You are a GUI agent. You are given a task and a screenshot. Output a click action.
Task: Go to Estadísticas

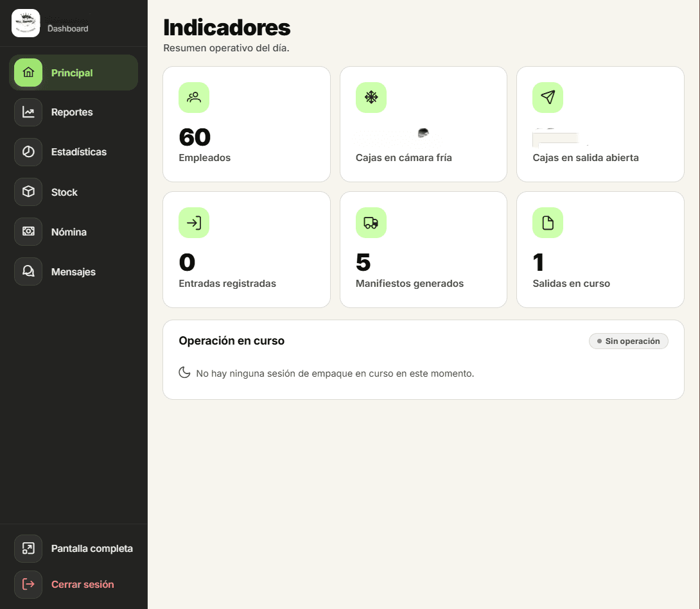73,151
